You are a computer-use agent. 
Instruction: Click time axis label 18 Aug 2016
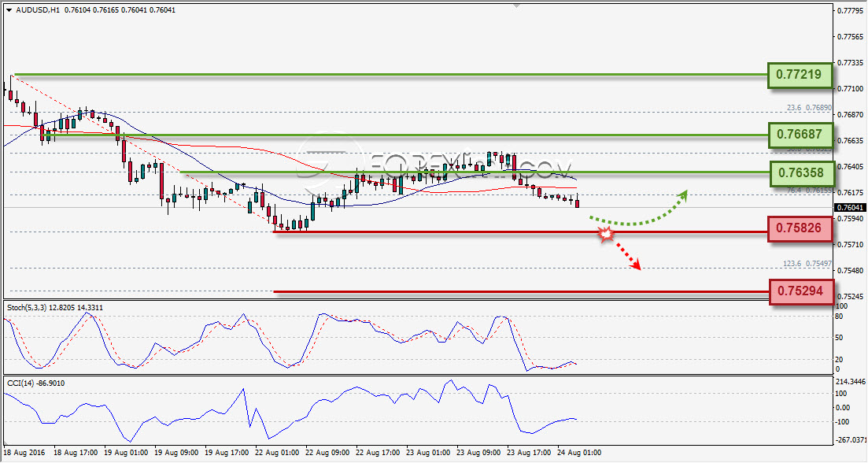click(25, 453)
